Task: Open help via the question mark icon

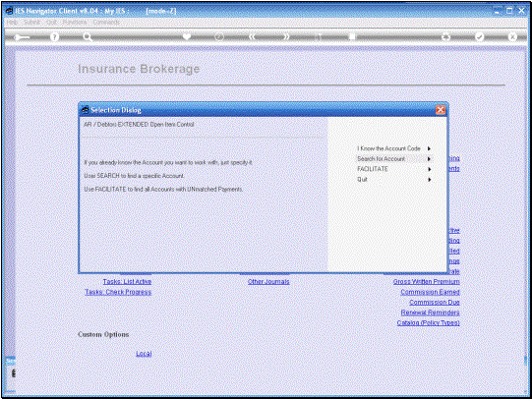Action: click(54, 36)
